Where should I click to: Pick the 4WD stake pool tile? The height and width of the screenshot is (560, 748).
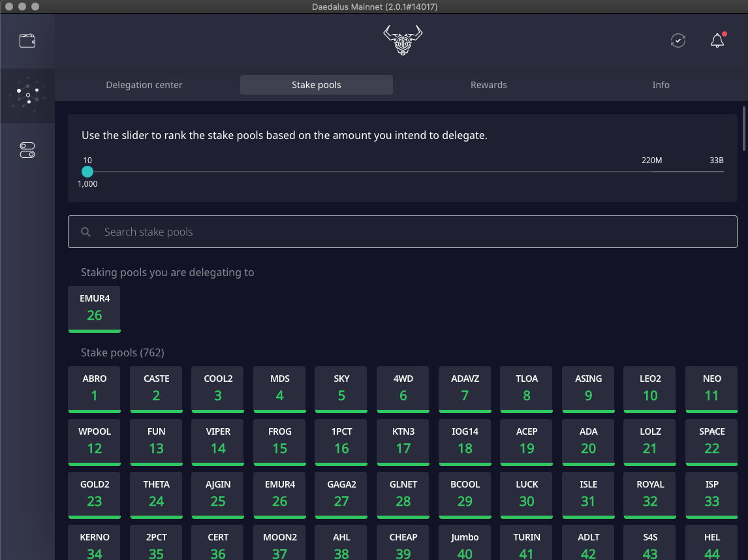pos(403,389)
